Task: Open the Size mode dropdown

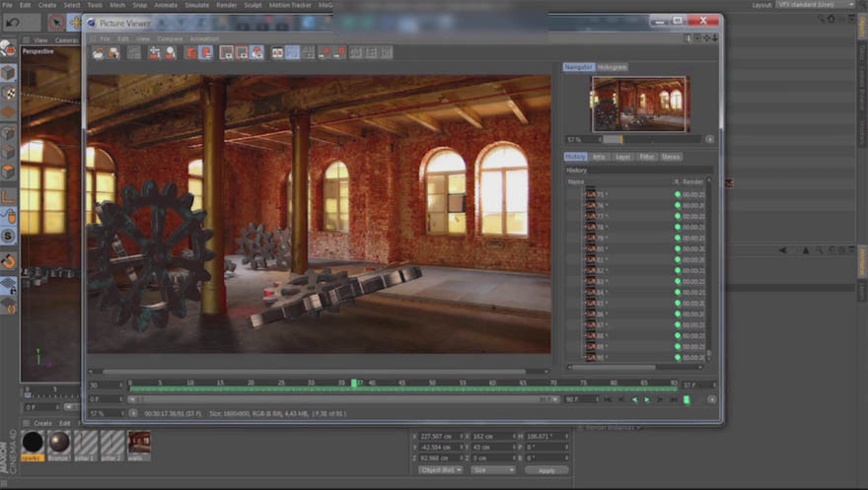Action: pos(492,470)
